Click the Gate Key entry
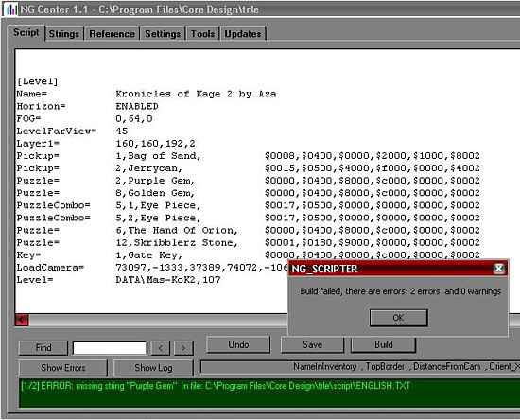 tap(148, 255)
